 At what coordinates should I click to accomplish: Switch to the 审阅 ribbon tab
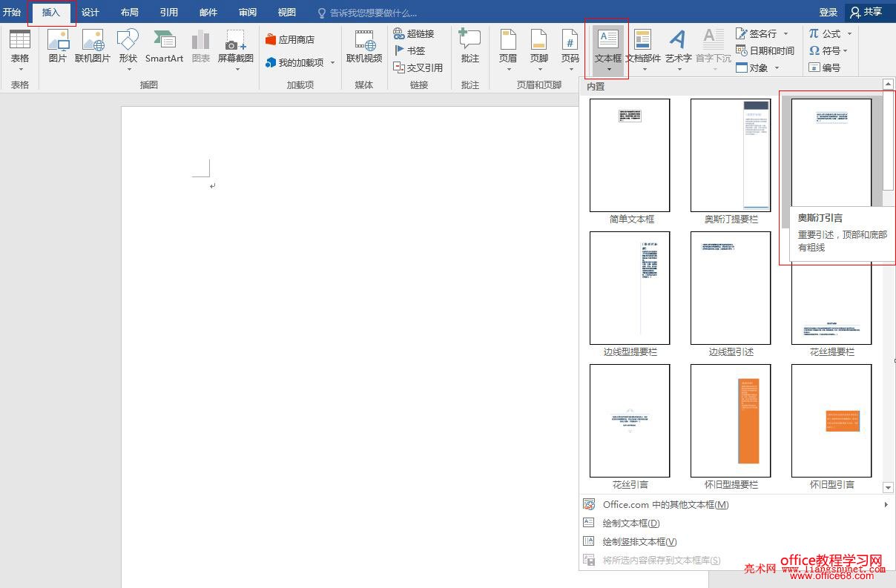247,12
